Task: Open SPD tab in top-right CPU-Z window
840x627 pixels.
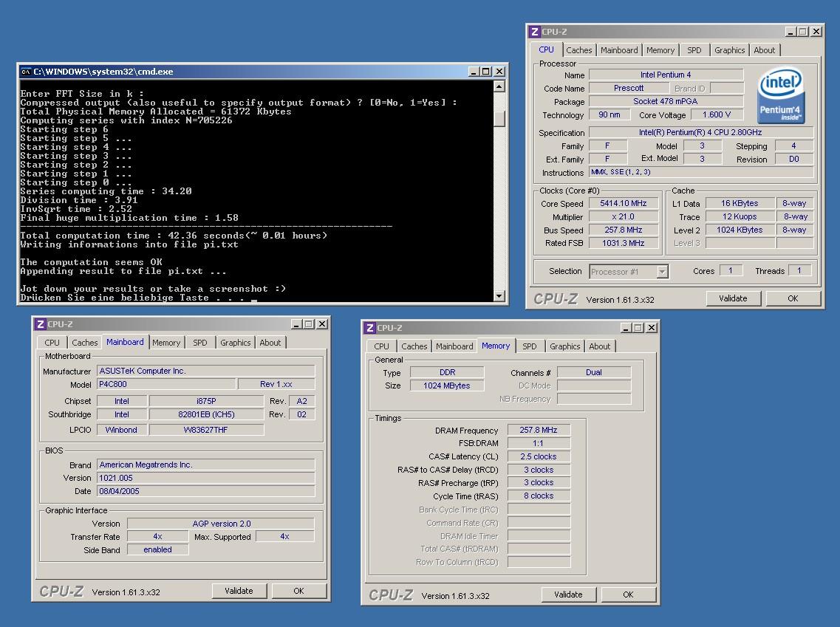Action: tap(694, 50)
